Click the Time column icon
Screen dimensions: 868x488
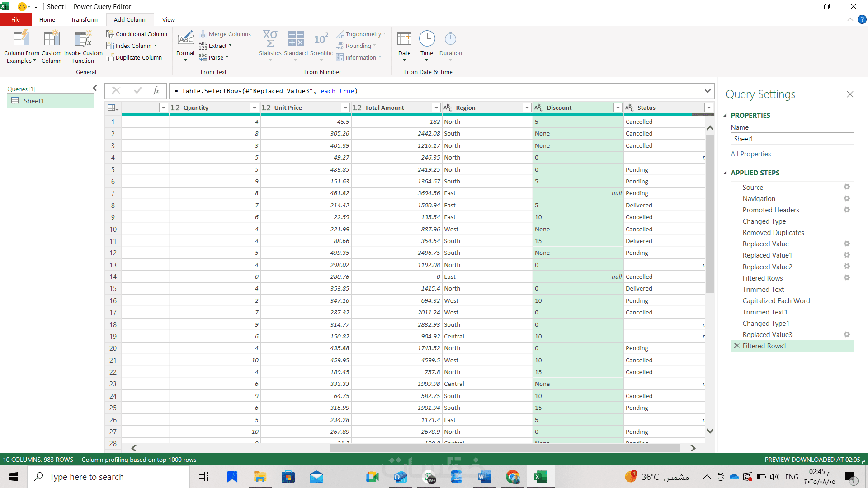pyautogui.click(x=427, y=39)
